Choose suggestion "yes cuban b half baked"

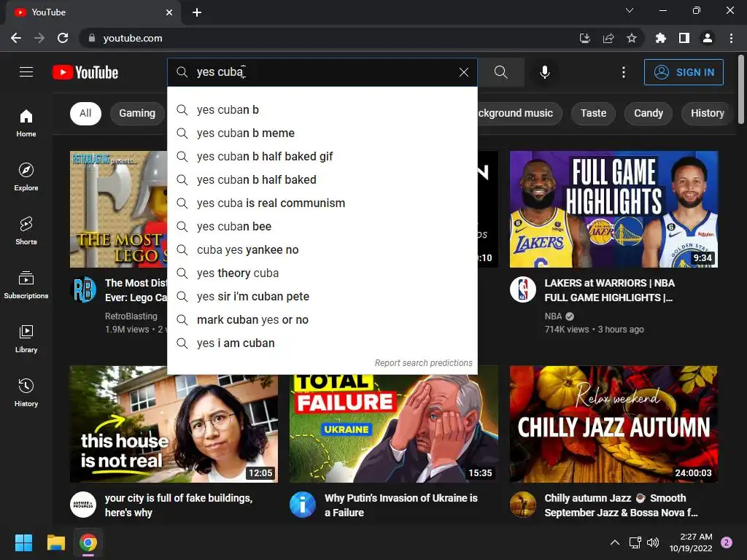point(322,179)
